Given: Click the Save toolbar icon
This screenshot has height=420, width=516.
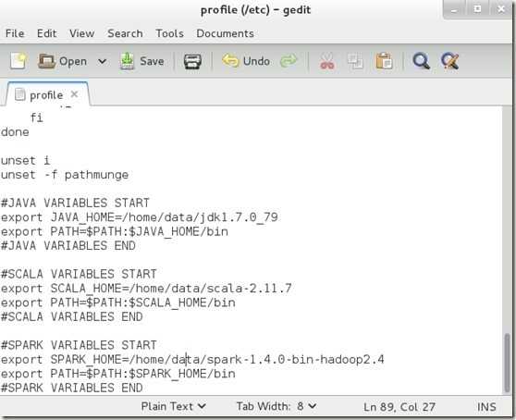Looking at the screenshot, I should click(127, 61).
